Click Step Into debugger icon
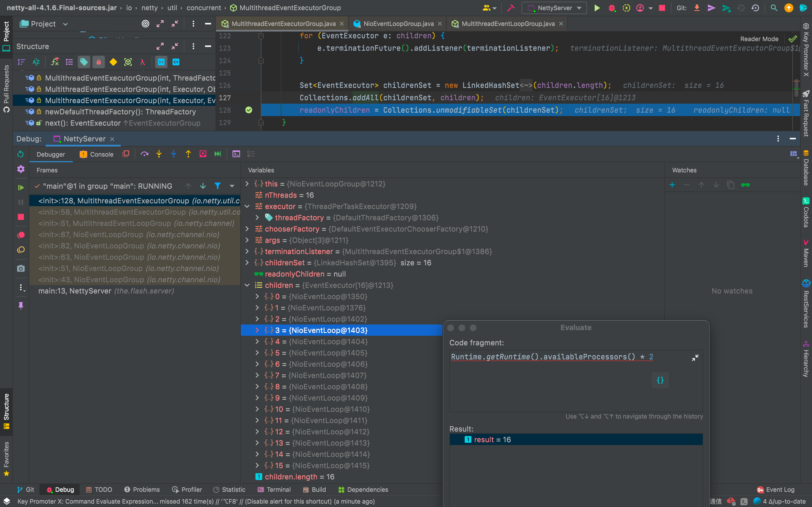The height and width of the screenshot is (507, 812). pos(159,154)
